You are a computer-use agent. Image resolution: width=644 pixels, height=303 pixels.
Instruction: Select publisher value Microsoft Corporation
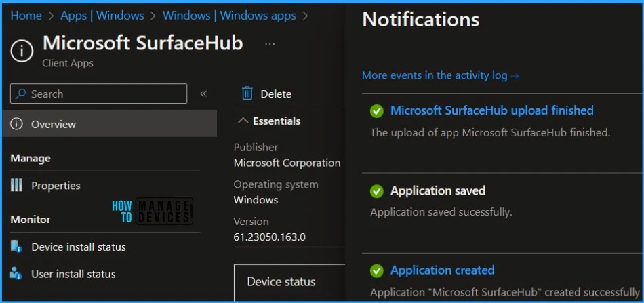(287, 163)
